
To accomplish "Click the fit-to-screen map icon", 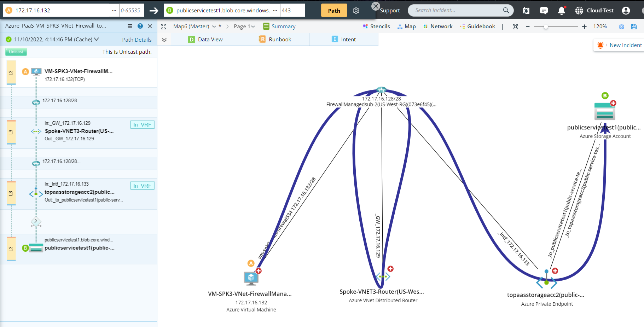I will (515, 27).
